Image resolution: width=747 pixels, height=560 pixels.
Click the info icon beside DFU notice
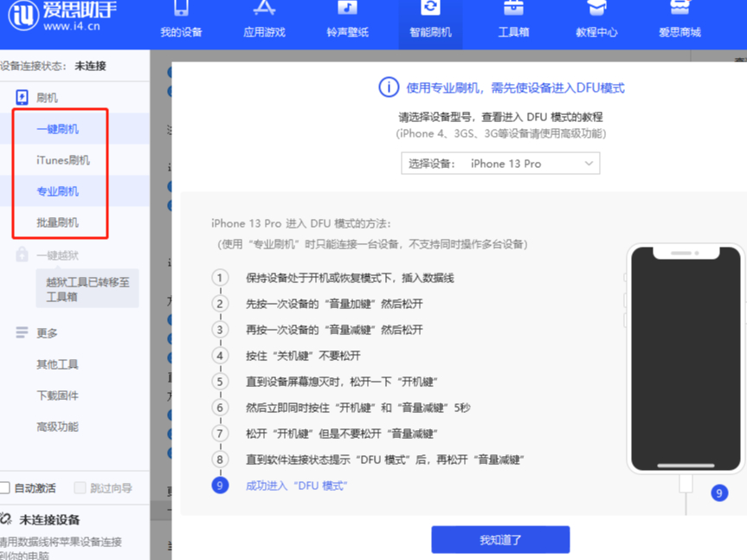389,87
